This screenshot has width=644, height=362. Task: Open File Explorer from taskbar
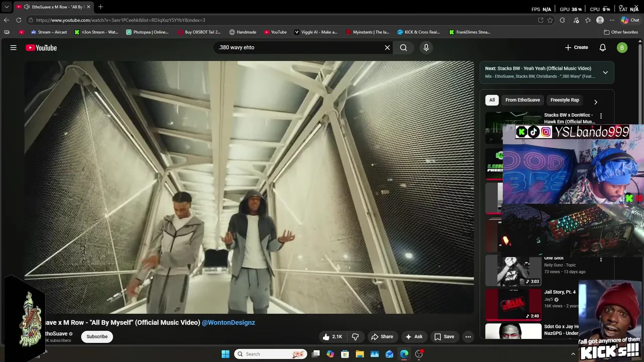click(x=360, y=354)
